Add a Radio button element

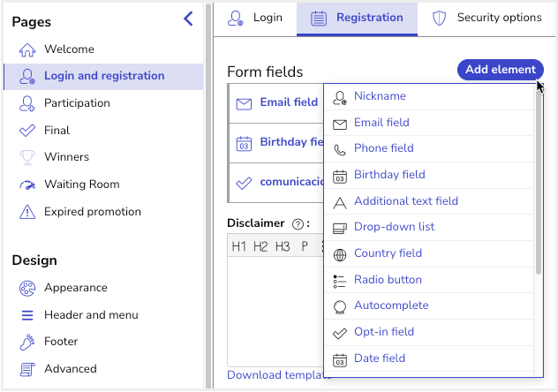point(388,280)
